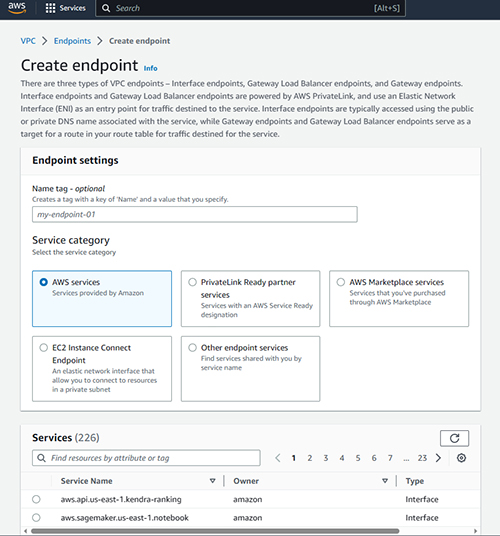Refresh the Services list
This screenshot has height=536, width=500.
(x=454, y=438)
